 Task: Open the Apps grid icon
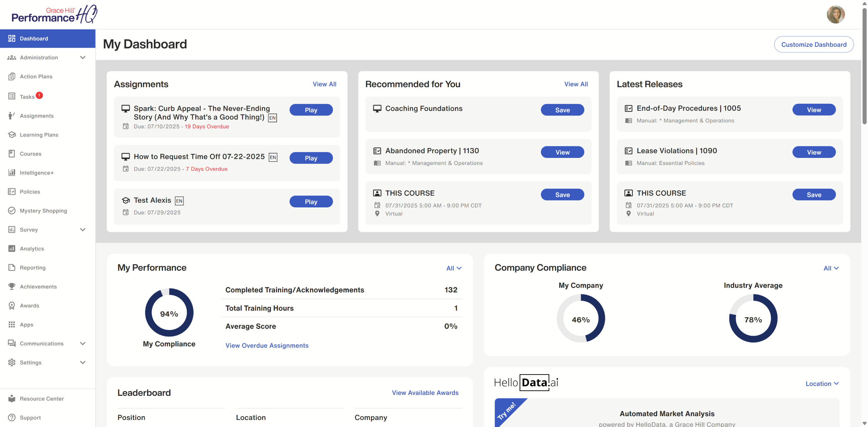12,324
